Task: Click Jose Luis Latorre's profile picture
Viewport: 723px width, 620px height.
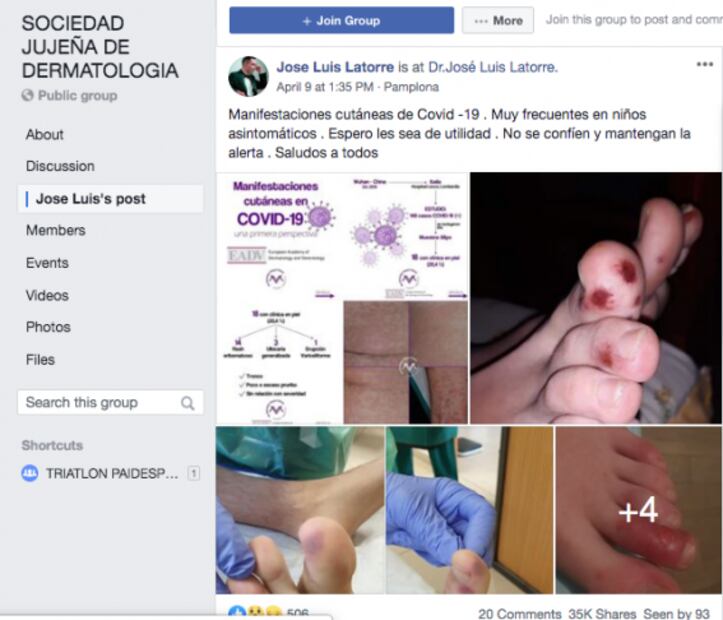Action: 248,76
